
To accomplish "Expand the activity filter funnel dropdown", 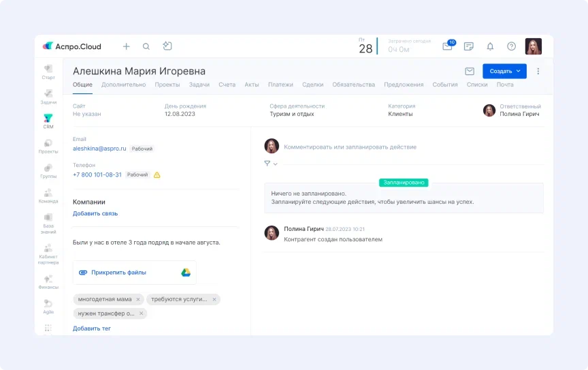I will (270, 164).
